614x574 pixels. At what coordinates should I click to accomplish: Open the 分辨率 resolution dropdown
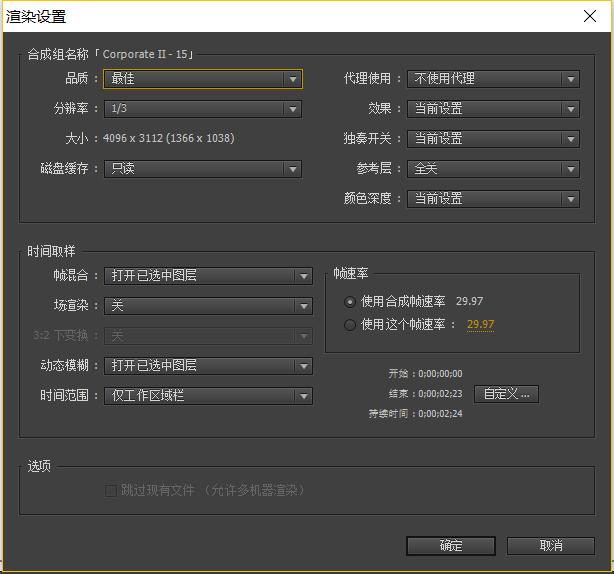click(x=203, y=109)
